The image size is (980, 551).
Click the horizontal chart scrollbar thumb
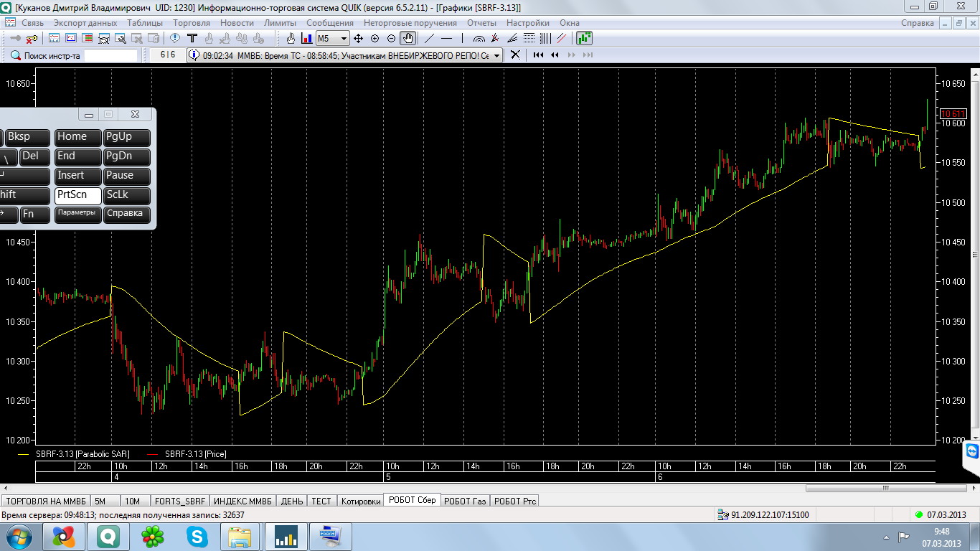coord(885,488)
